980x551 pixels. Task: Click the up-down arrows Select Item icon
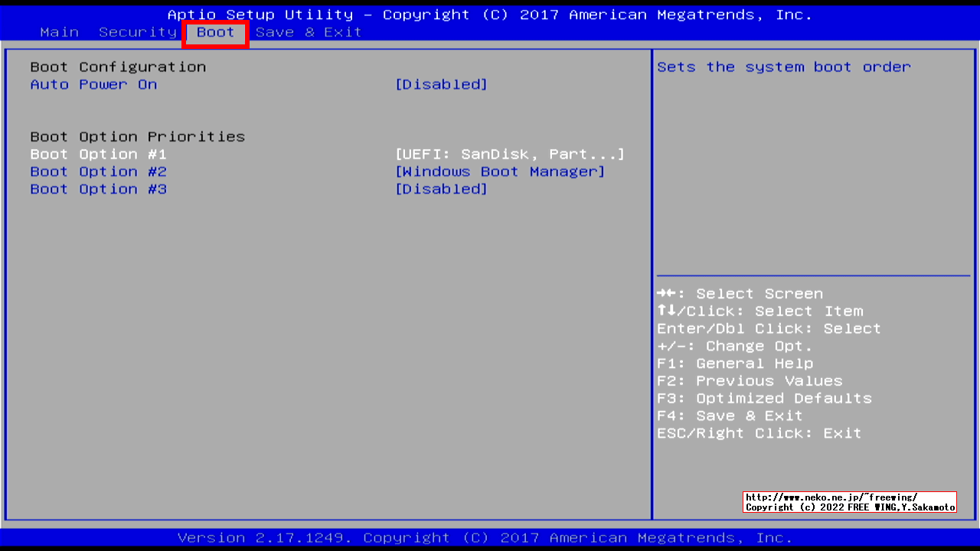[666, 311]
